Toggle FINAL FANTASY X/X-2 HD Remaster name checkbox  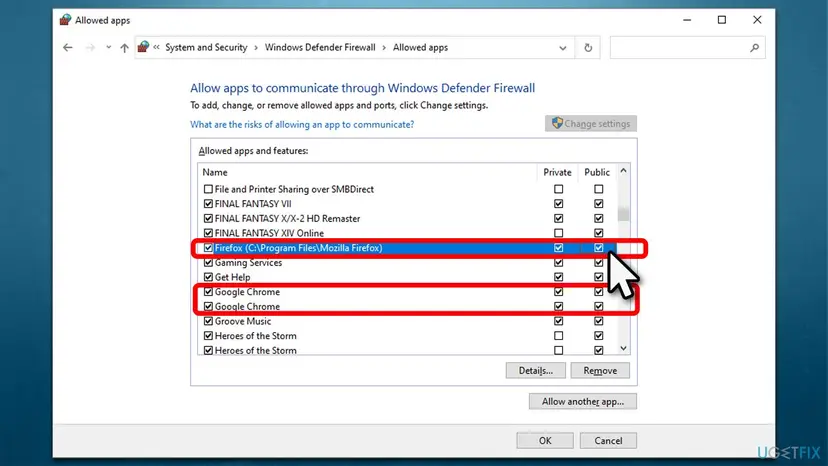click(208, 218)
